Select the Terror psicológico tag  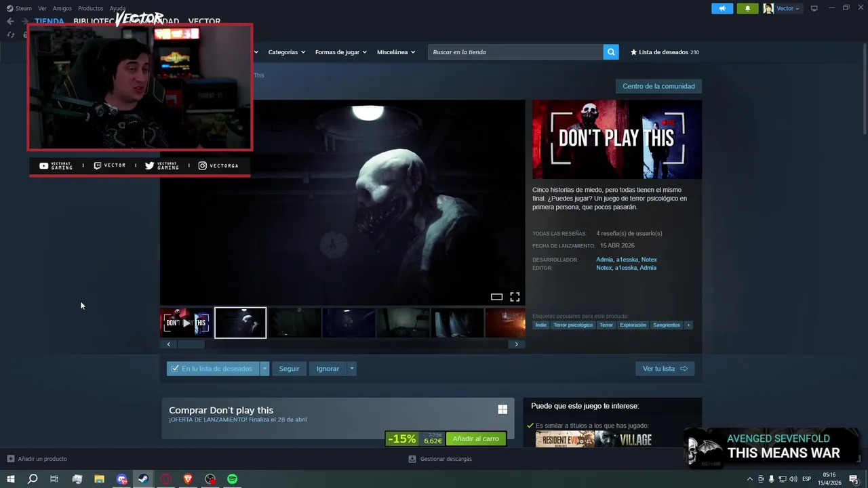(x=573, y=325)
